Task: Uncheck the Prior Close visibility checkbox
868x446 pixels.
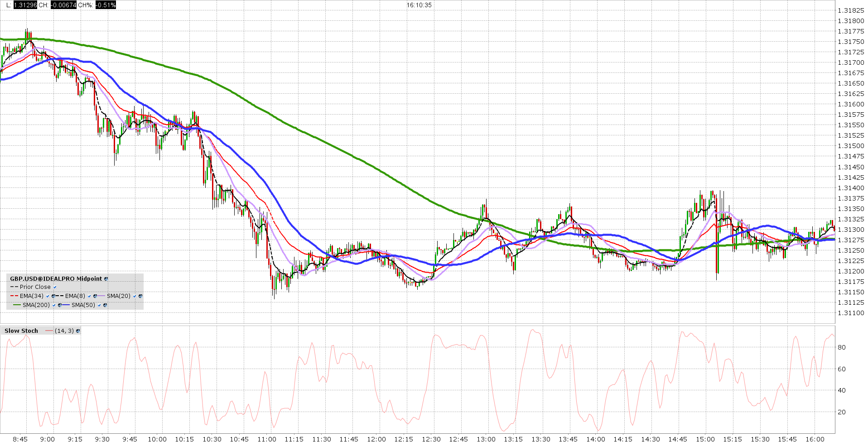Action: [55, 287]
